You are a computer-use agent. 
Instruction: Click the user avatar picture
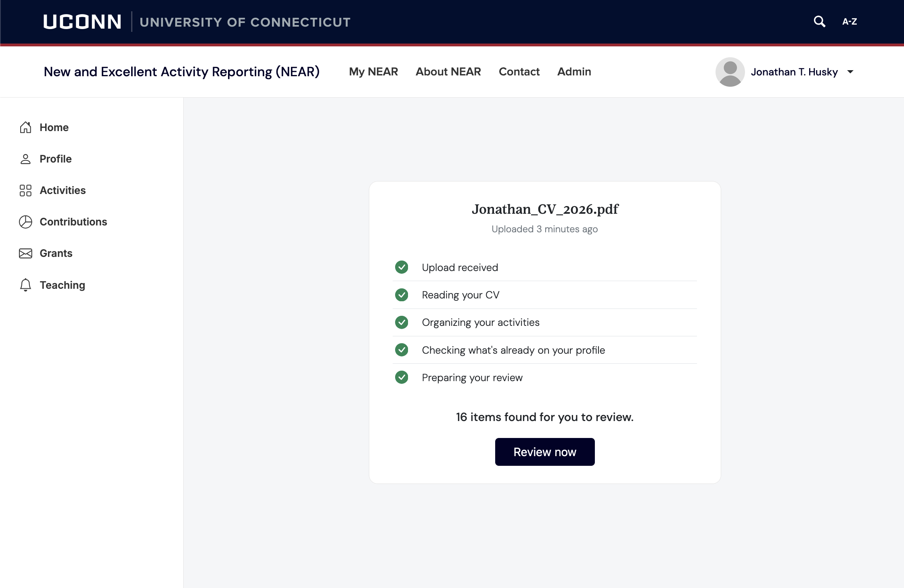point(730,72)
